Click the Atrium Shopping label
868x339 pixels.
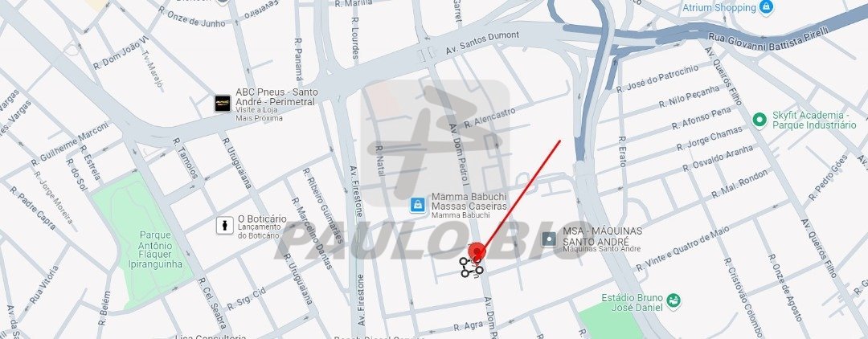tap(719, 8)
